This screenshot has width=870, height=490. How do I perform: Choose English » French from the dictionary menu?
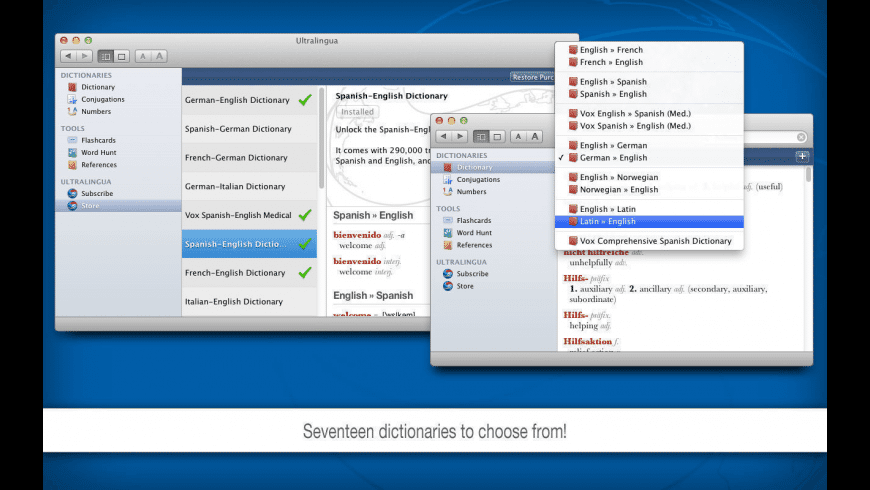[649, 50]
